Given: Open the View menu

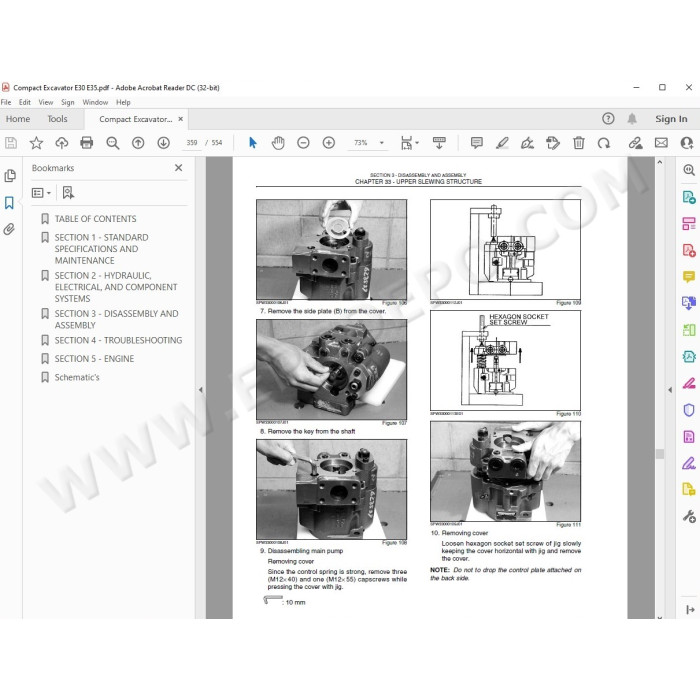Looking at the screenshot, I should [46, 102].
